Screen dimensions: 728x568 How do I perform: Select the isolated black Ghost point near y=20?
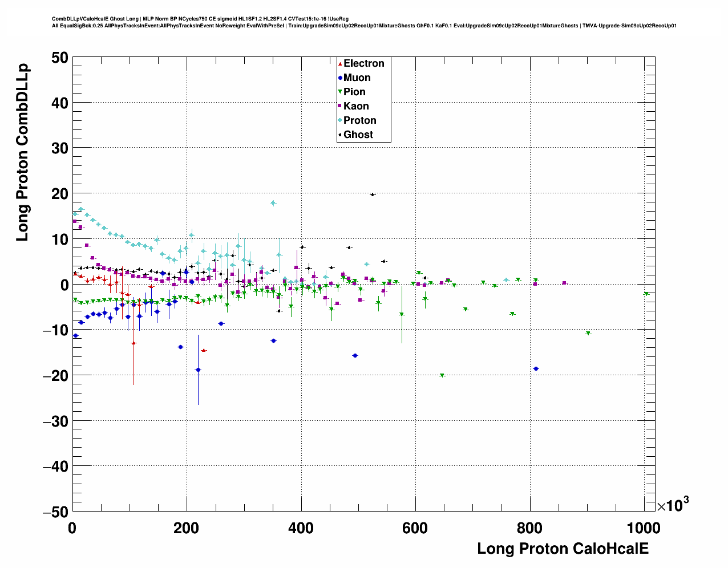click(373, 194)
